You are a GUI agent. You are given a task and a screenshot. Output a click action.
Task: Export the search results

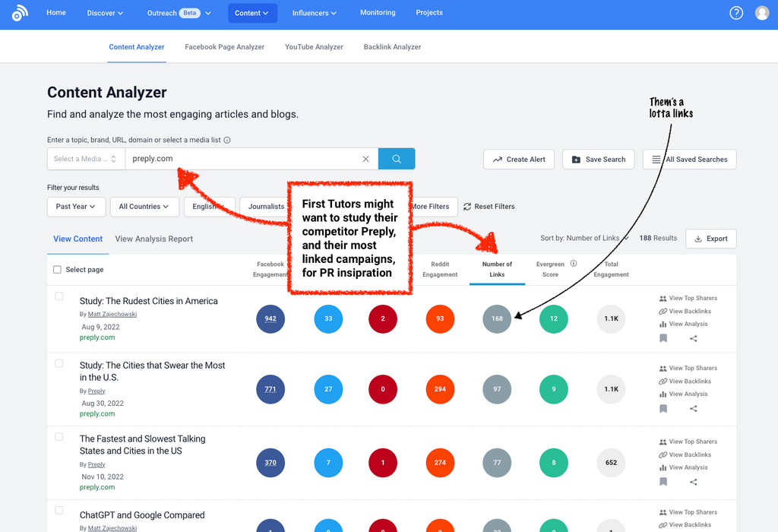[x=710, y=239]
